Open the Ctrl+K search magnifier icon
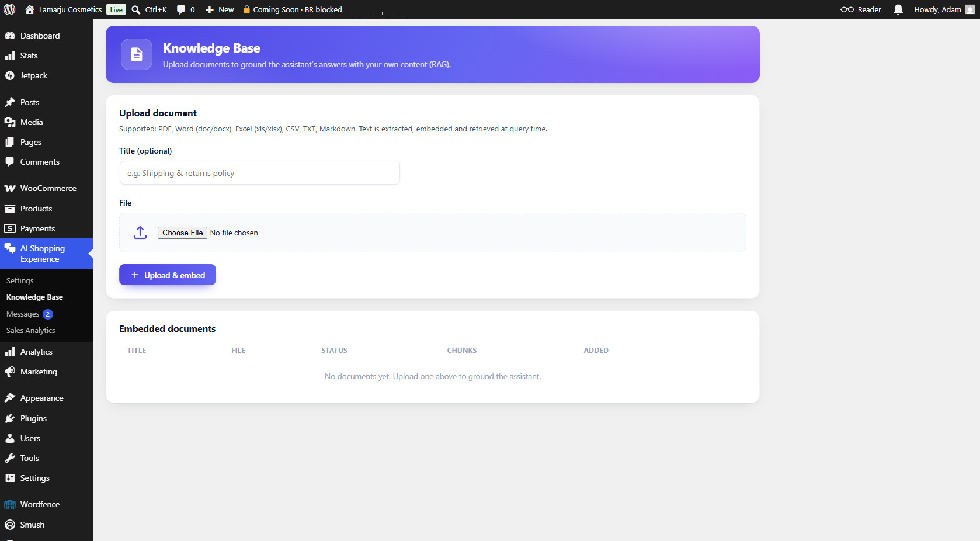The image size is (980, 541). (x=136, y=9)
